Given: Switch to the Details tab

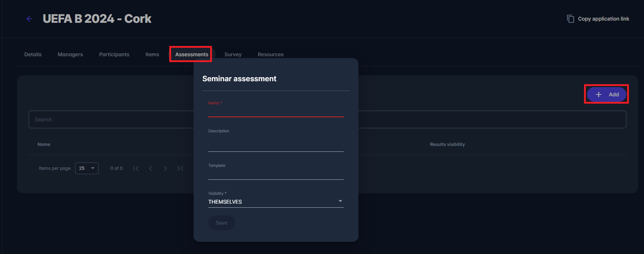Looking at the screenshot, I should (x=33, y=54).
